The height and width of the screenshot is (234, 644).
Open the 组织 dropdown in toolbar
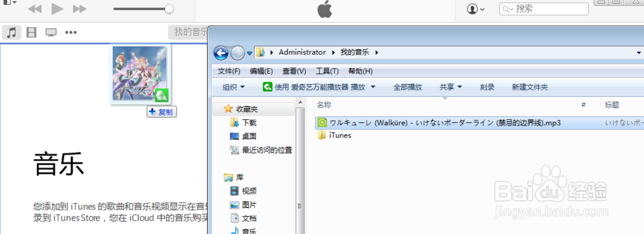point(233,87)
